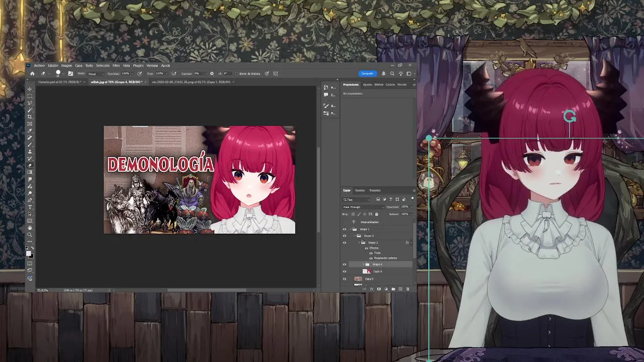Open the layer Opacidad dropdown arrow

(412, 207)
